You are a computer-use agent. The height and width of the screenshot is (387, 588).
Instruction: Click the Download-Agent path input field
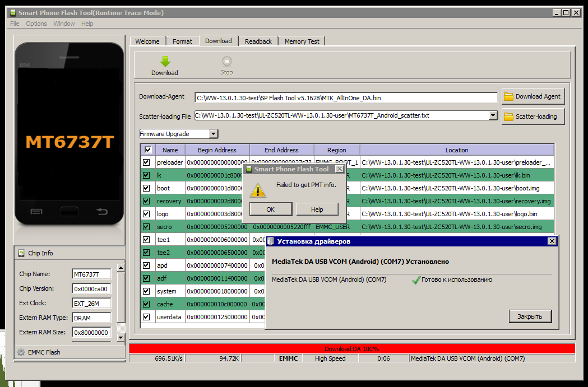tap(346, 97)
